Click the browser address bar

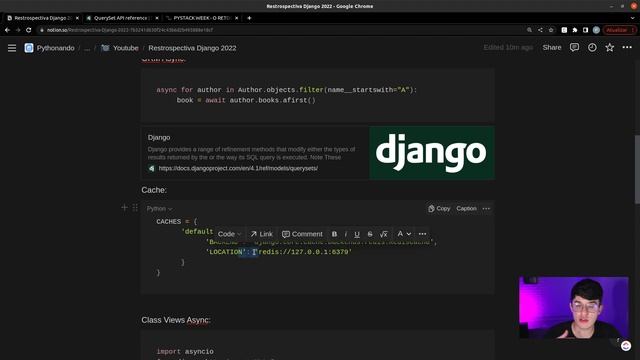pos(282,30)
